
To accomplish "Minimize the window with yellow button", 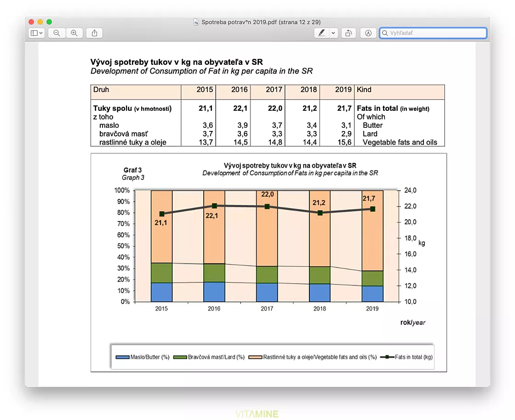I will click(40, 22).
